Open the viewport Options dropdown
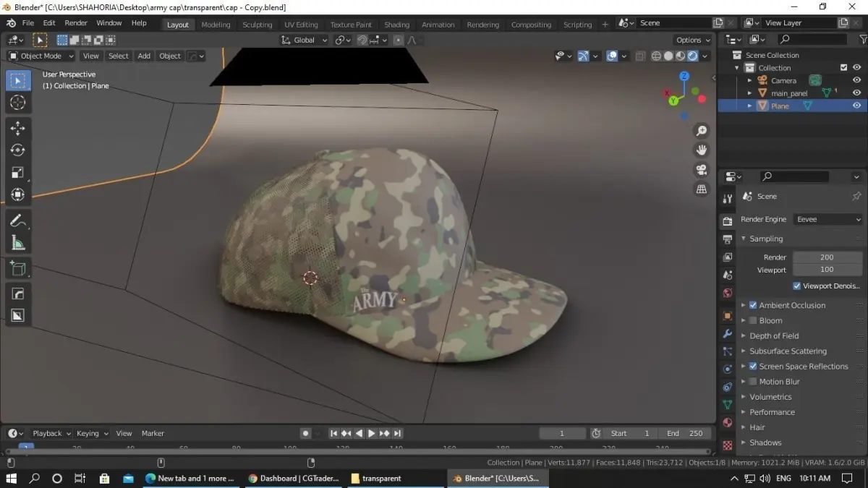This screenshot has width=868, height=488. click(x=693, y=40)
